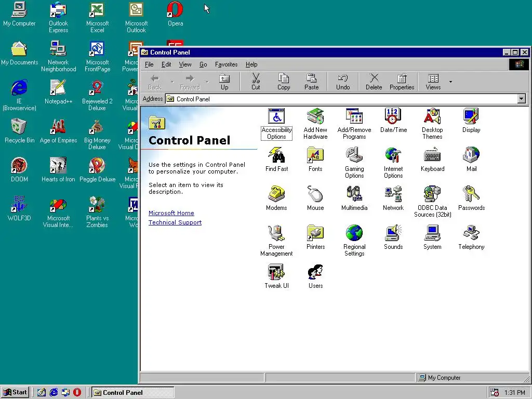Select the Recycle Bin desktop icon

point(19,130)
